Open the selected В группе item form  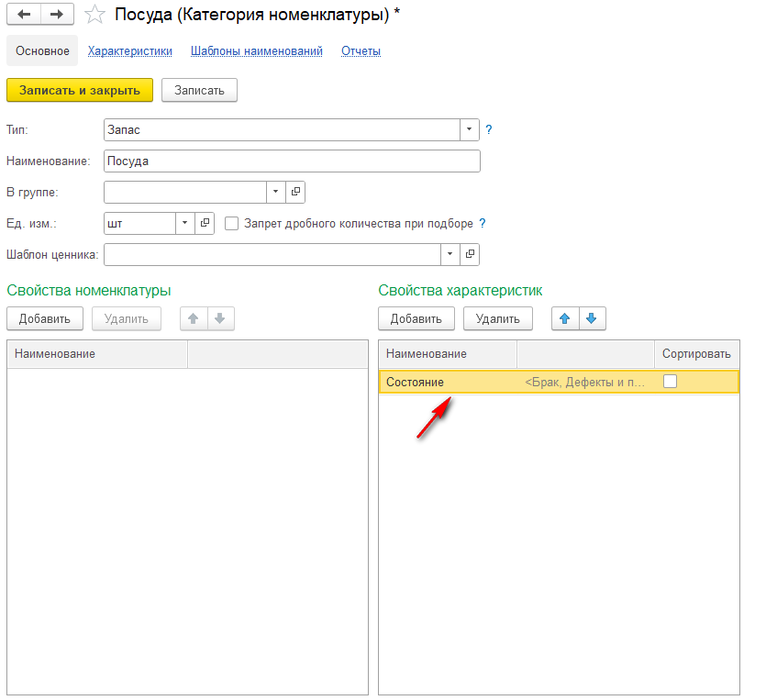click(295, 192)
